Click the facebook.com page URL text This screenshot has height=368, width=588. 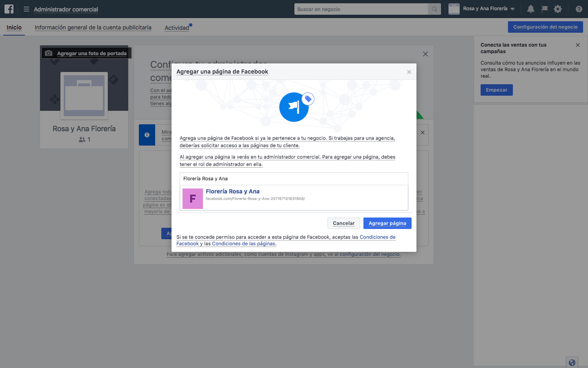point(255,199)
